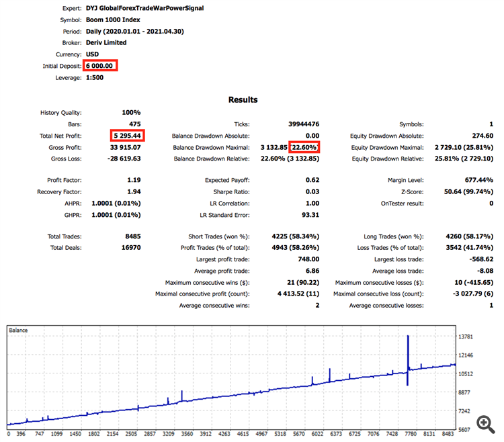The image size is (504, 442).
Task: Select the OnTester result value 0
Action: (x=491, y=204)
